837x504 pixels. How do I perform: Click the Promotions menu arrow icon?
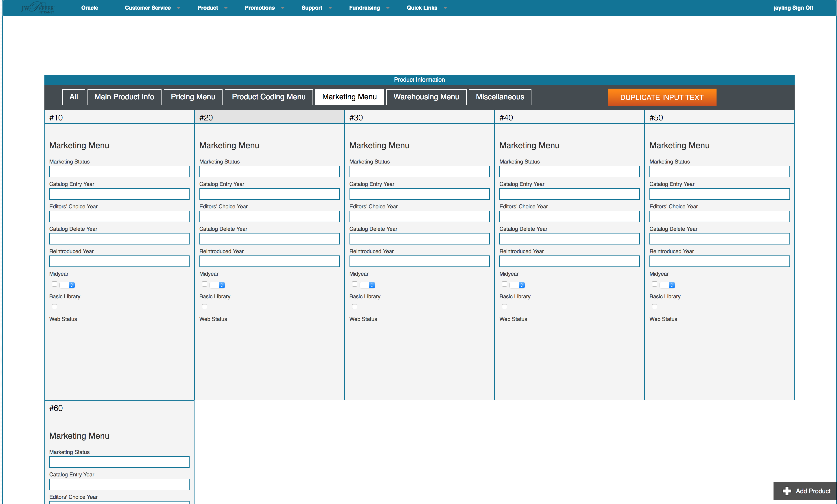[x=283, y=8]
